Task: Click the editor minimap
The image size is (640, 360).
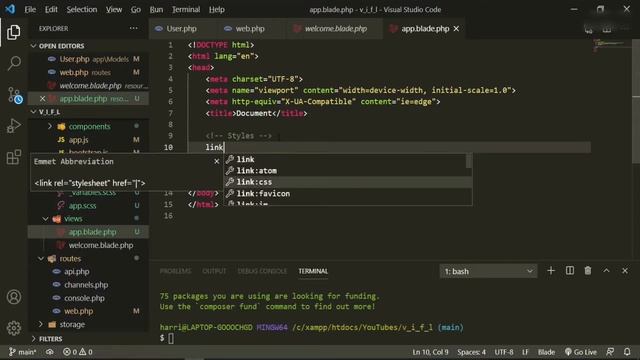Action: click(611, 45)
